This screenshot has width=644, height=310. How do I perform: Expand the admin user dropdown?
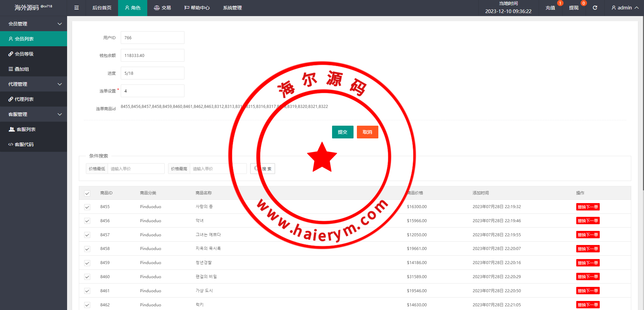tap(625, 8)
